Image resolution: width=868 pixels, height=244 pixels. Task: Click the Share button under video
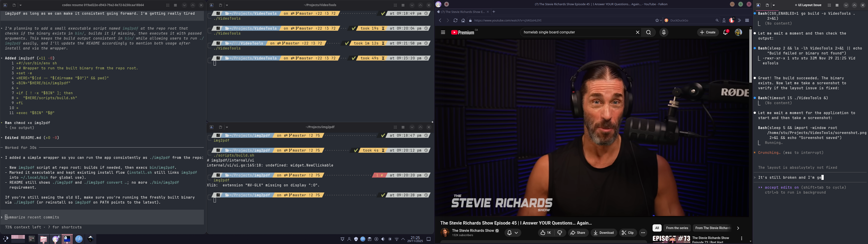(578, 232)
